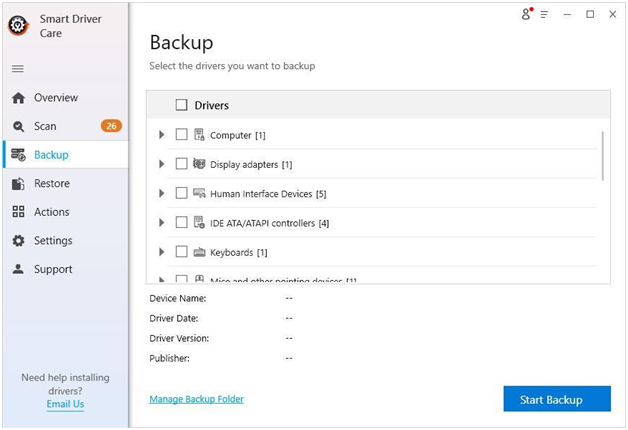Expand the Keyboards [1] tree node

click(x=161, y=252)
